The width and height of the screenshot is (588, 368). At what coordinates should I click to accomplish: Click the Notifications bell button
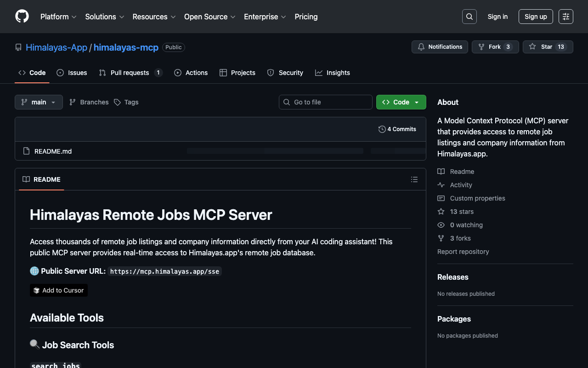click(440, 47)
